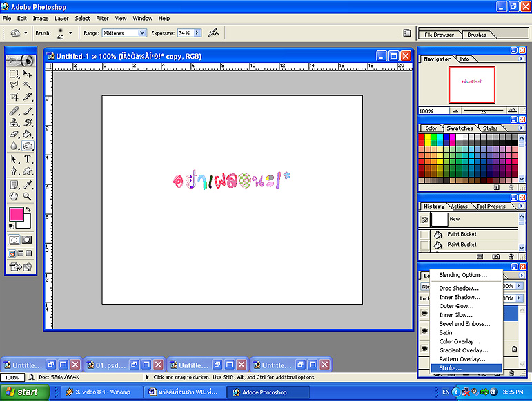Image resolution: width=532 pixels, height=402 pixels.
Task: Click the pink foreground color swatch
Action: point(16,215)
